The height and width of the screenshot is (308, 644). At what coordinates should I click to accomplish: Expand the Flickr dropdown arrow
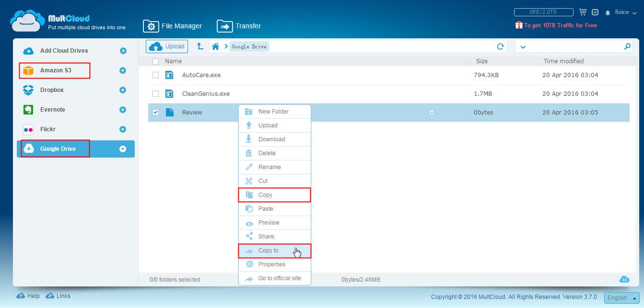click(123, 129)
